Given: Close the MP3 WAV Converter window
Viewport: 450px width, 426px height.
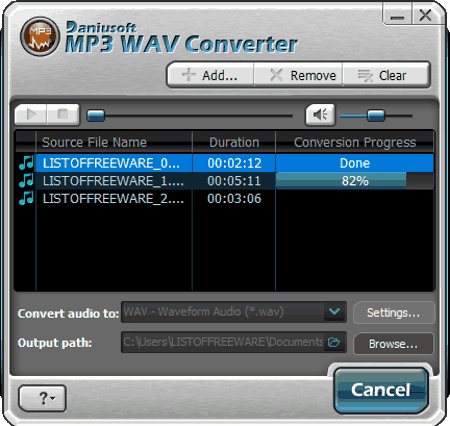Looking at the screenshot, I should [426, 15].
